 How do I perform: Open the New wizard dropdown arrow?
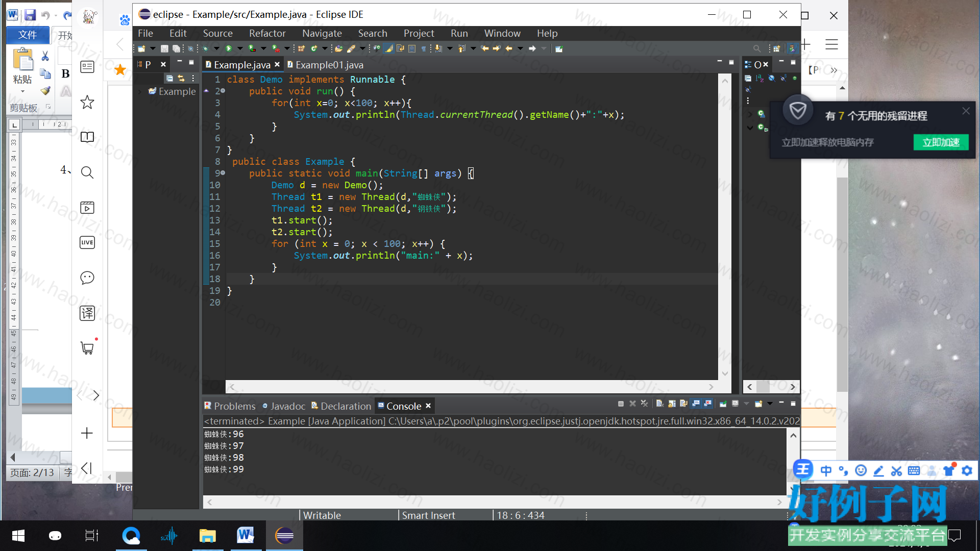click(x=153, y=48)
